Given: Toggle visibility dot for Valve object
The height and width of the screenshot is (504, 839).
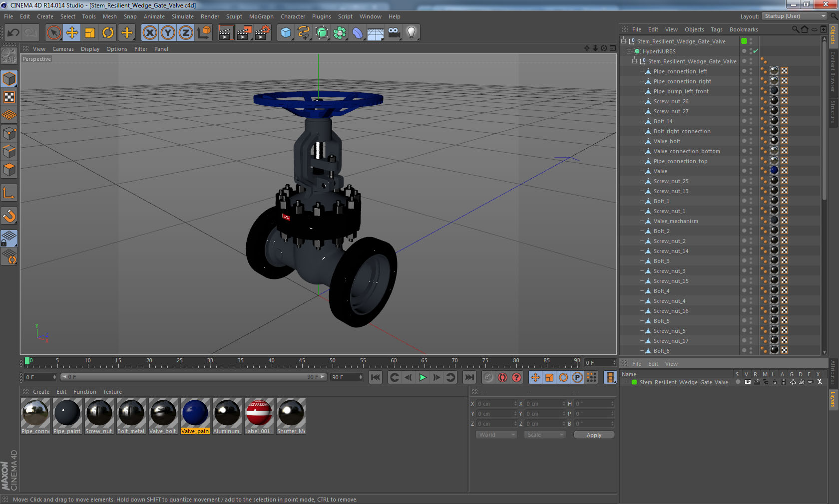Looking at the screenshot, I should [744, 170].
